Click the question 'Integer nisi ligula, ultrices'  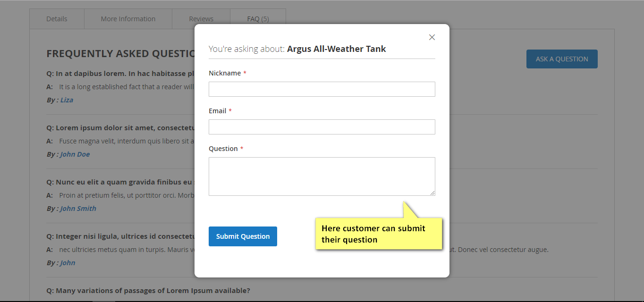120,236
